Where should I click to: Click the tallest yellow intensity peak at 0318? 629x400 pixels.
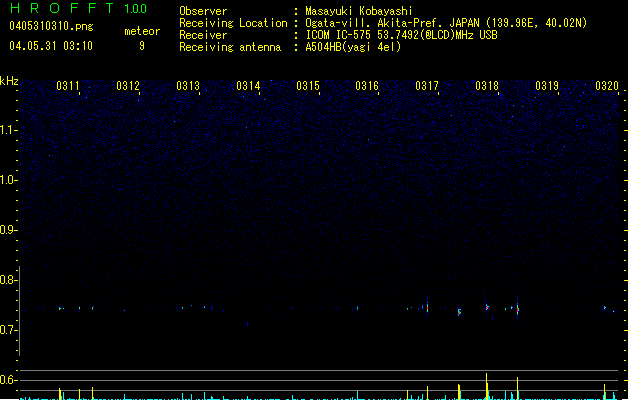487,386
